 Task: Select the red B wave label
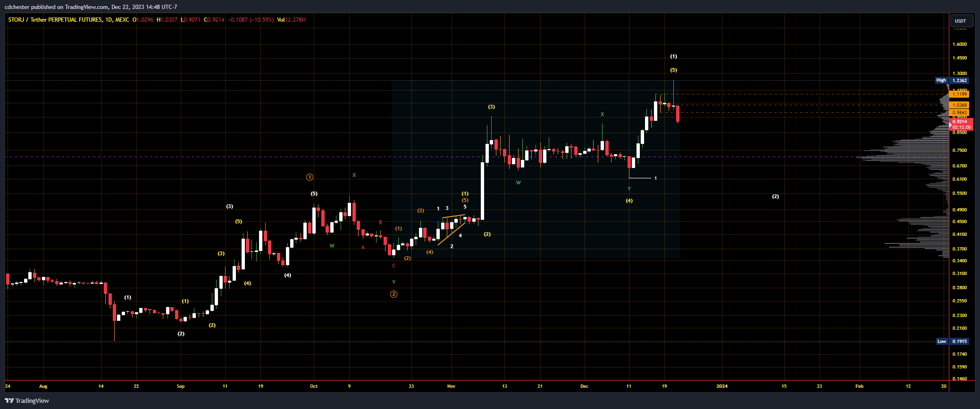coord(381,223)
